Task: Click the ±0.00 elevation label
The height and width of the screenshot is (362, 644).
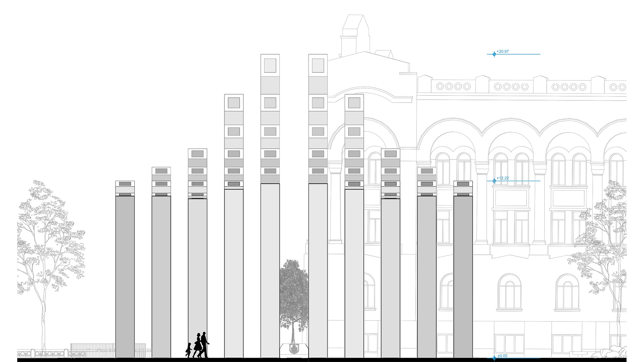Action: point(502,356)
